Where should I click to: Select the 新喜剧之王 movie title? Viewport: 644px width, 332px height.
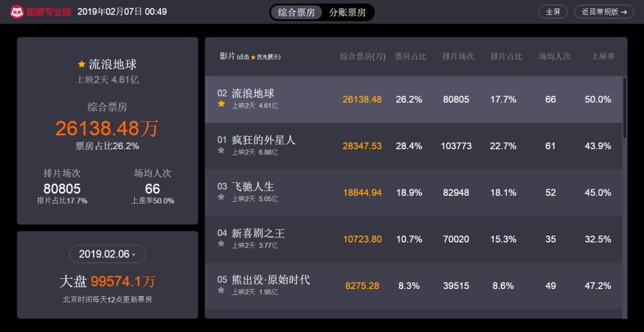tap(258, 233)
